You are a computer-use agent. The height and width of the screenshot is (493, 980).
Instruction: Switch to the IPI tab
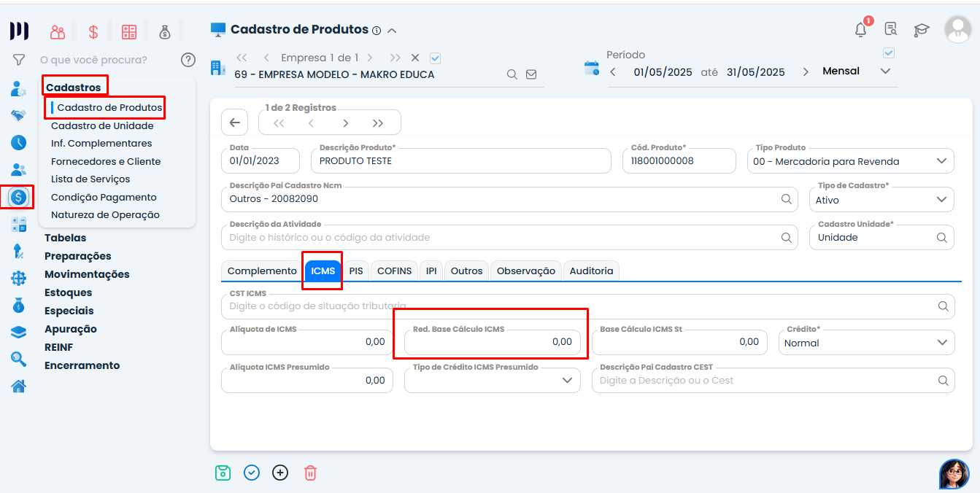coord(431,271)
